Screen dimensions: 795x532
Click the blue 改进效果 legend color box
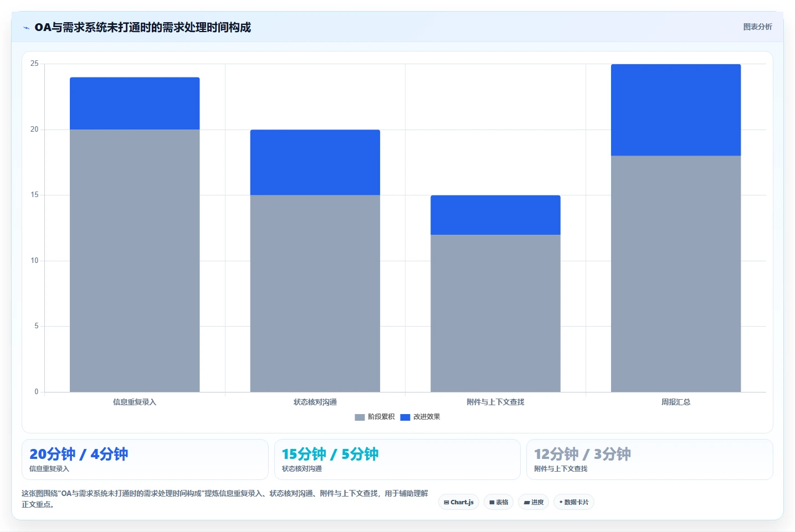pos(405,417)
